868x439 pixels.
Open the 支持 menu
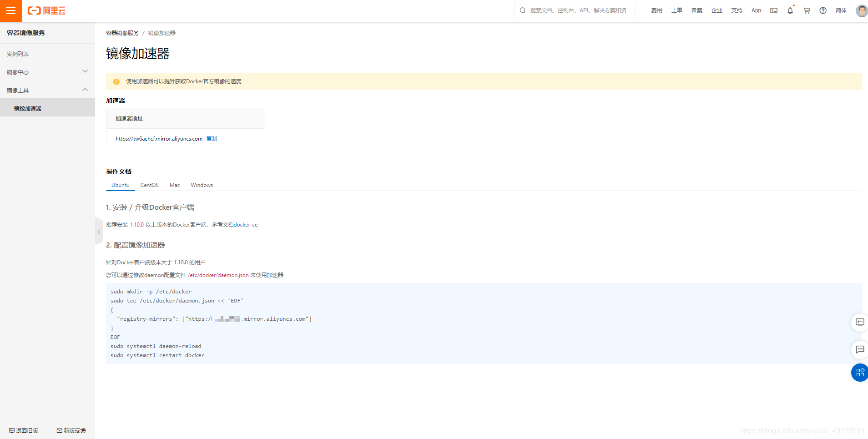[x=737, y=10]
